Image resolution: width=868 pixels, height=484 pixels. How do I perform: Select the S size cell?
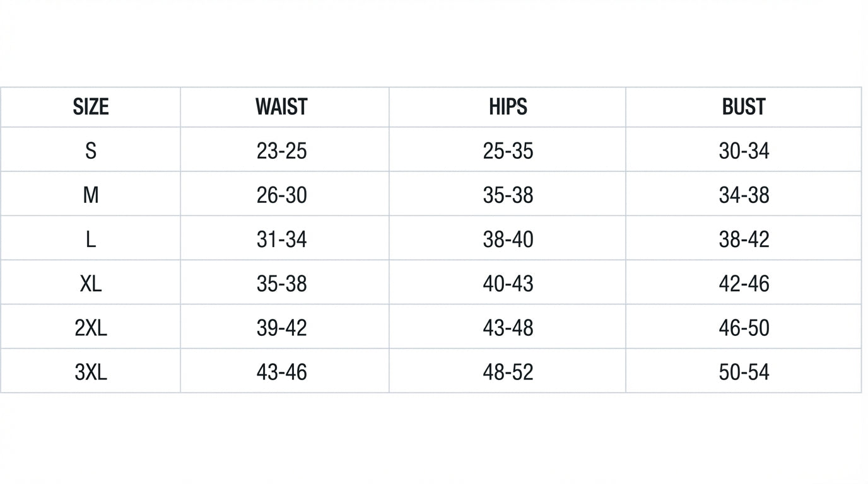pyautogui.click(x=91, y=151)
